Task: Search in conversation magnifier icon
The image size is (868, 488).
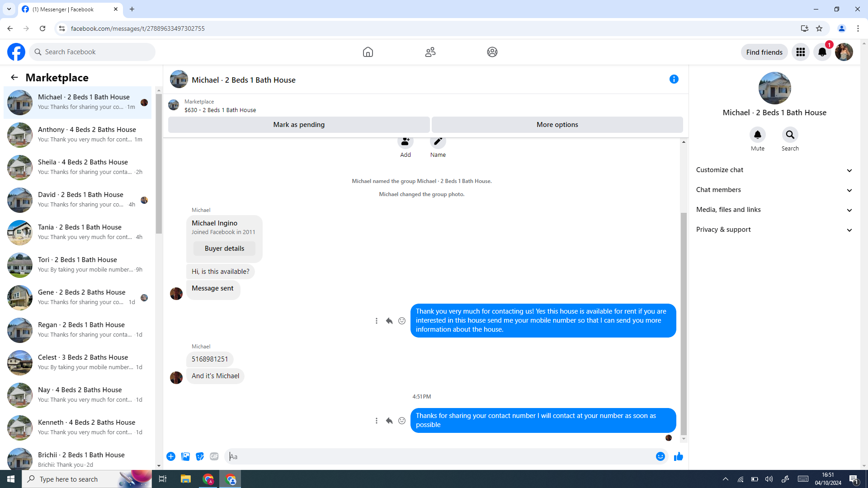Action: point(790,135)
